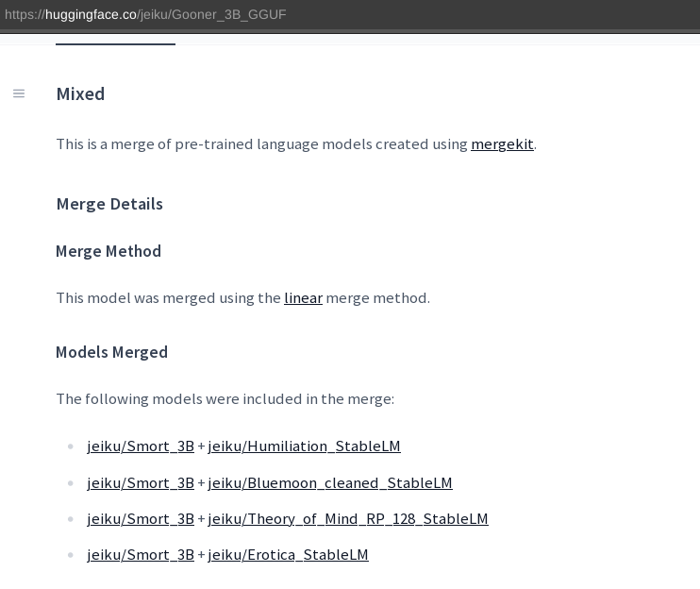Screen dimensions: 700x589
Task: Open jeiku/Bluemoon_cleaned_StableLM link
Action: click(330, 482)
